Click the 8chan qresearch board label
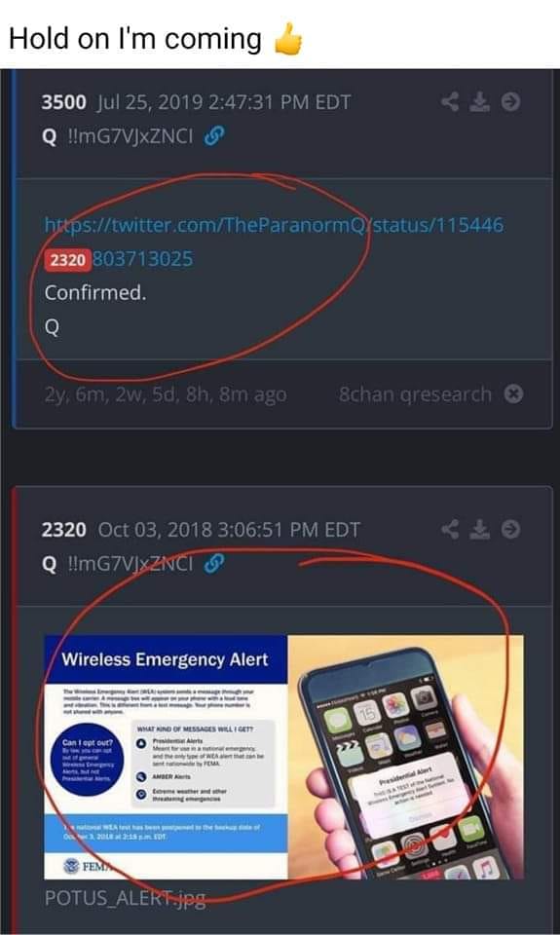560x935 pixels. coord(415,394)
